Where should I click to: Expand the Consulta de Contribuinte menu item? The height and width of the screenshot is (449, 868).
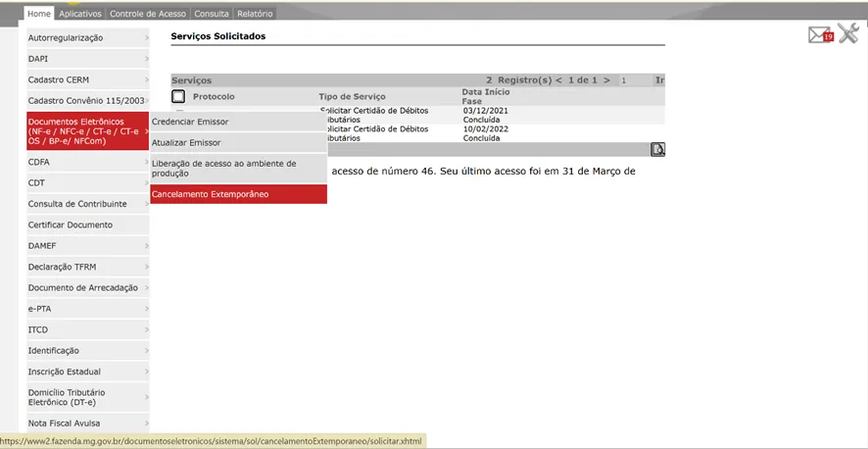point(88,204)
